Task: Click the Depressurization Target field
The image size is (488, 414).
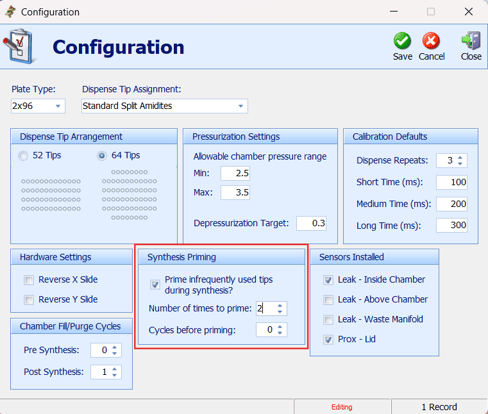Action: pos(311,223)
